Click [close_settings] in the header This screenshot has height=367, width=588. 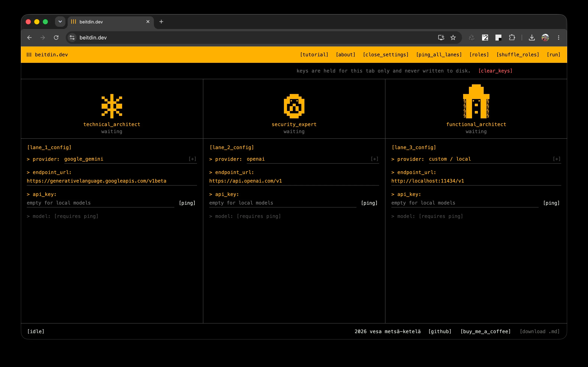tap(386, 55)
